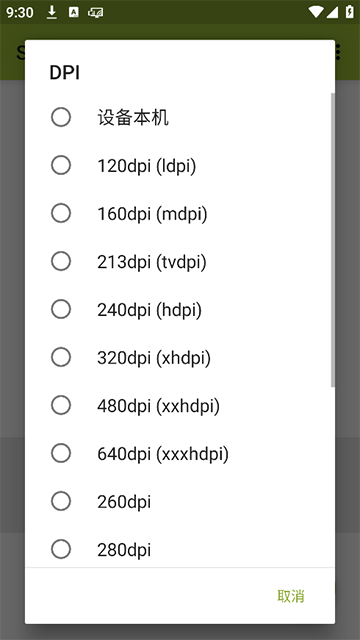Tap the cellular signal icon
The height and width of the screenshot is (640, 360).
(x=332, y=12)
